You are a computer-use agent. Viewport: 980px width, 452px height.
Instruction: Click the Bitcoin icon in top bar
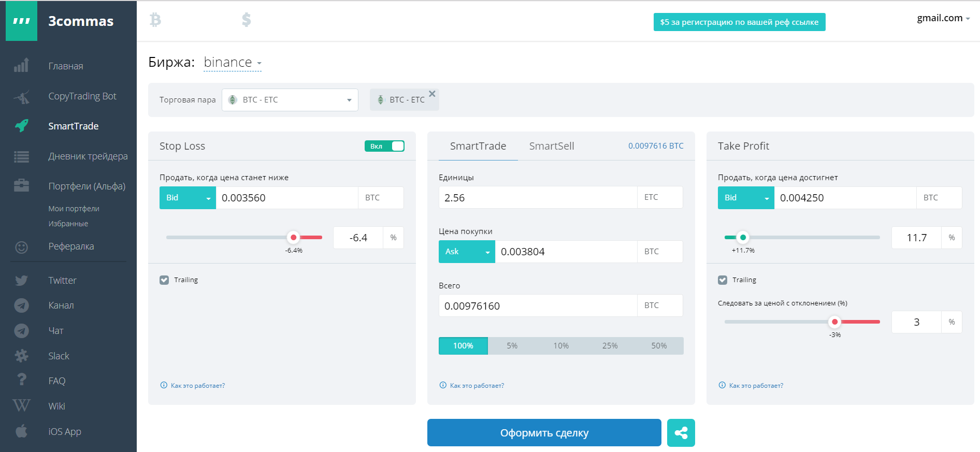pos(155,20)
